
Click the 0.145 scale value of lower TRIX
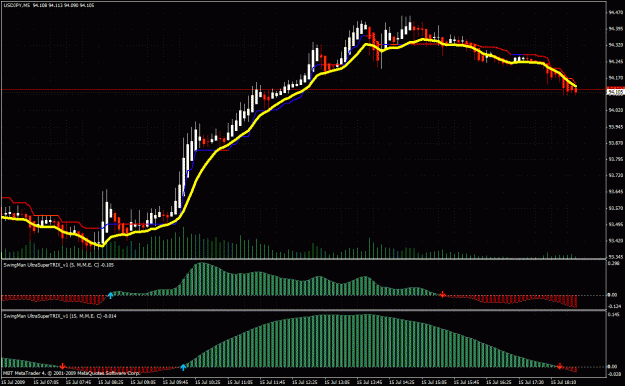613,315
